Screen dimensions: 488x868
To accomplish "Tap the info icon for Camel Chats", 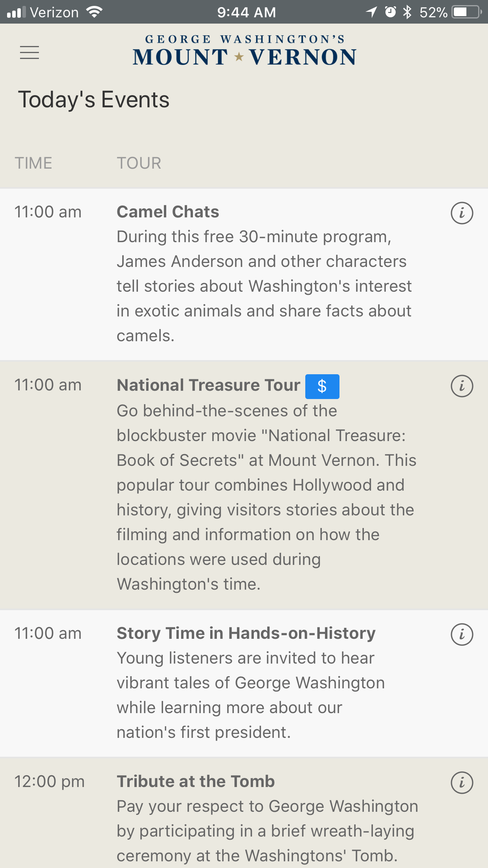I will click(462, 213).
